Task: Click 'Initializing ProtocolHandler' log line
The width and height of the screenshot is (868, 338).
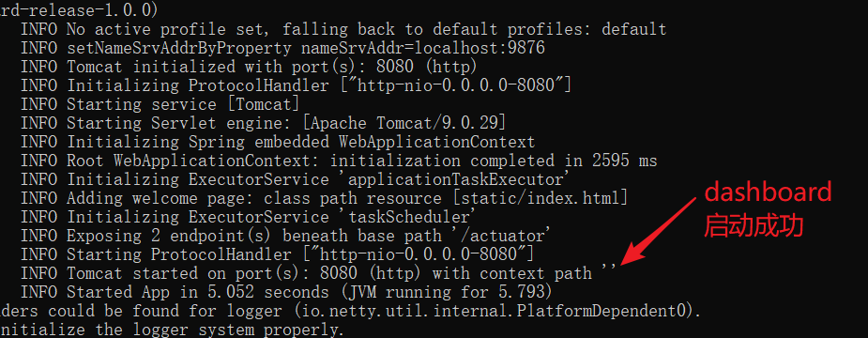Action: (297, 85)
